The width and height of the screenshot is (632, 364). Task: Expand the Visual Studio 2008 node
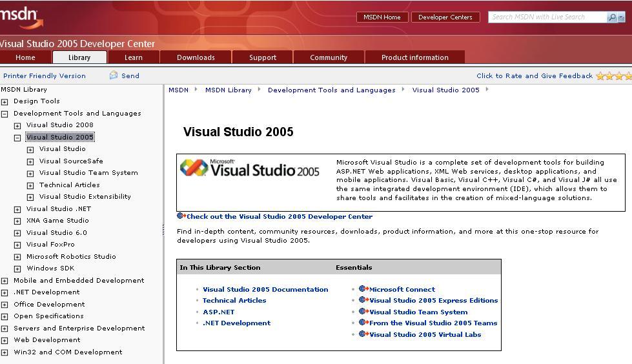17,126
